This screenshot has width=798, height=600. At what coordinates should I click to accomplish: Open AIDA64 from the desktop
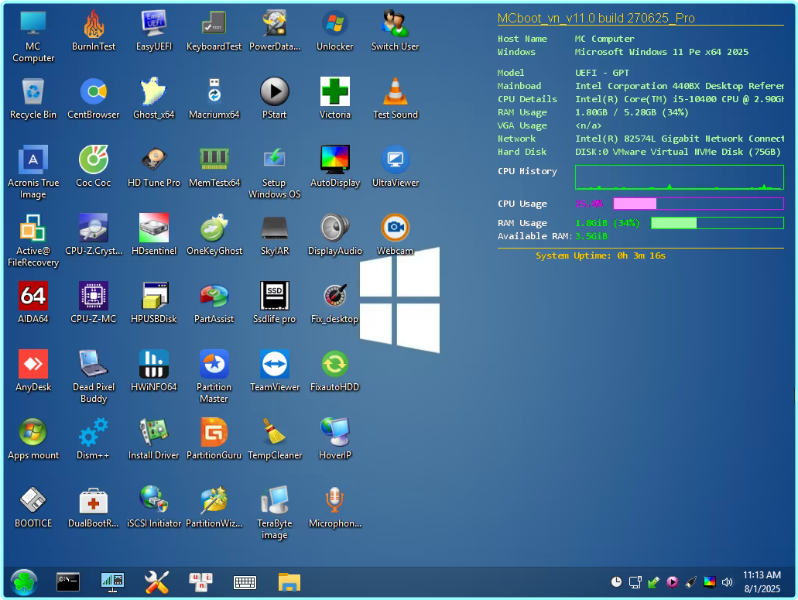[33, 303]
